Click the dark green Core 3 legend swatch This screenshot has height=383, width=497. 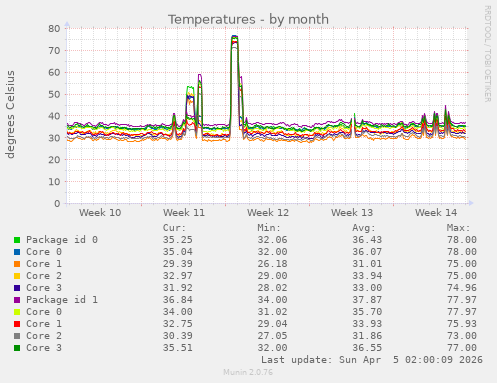click(17, 348)
